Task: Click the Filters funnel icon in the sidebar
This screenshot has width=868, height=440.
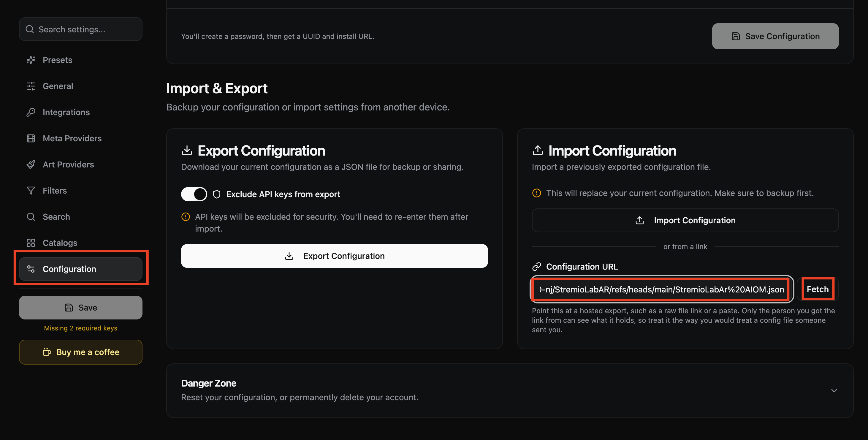Action: (31, 191)
